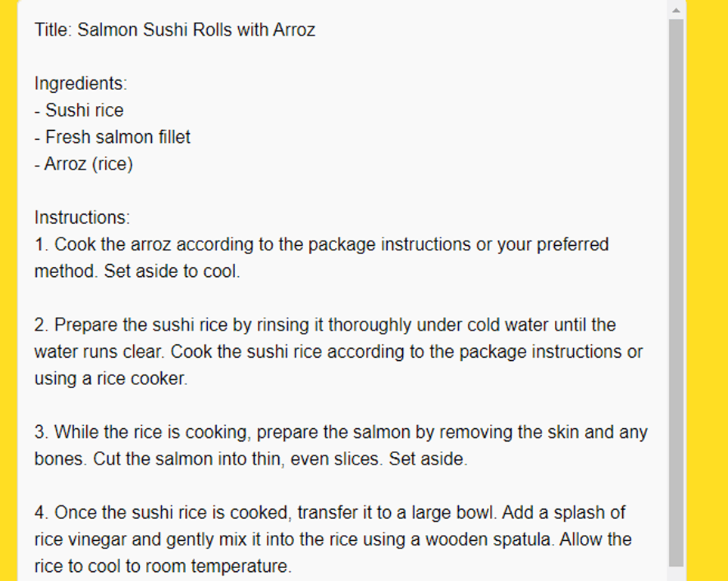Click the scrollbar up arrow
The image size is (728, 581).
(676, 10)
